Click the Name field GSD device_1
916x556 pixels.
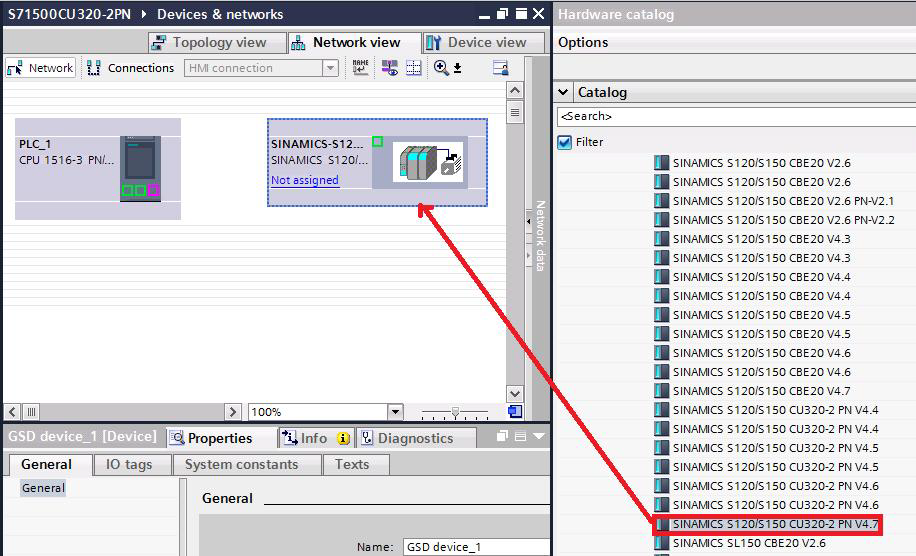[477, 547]
